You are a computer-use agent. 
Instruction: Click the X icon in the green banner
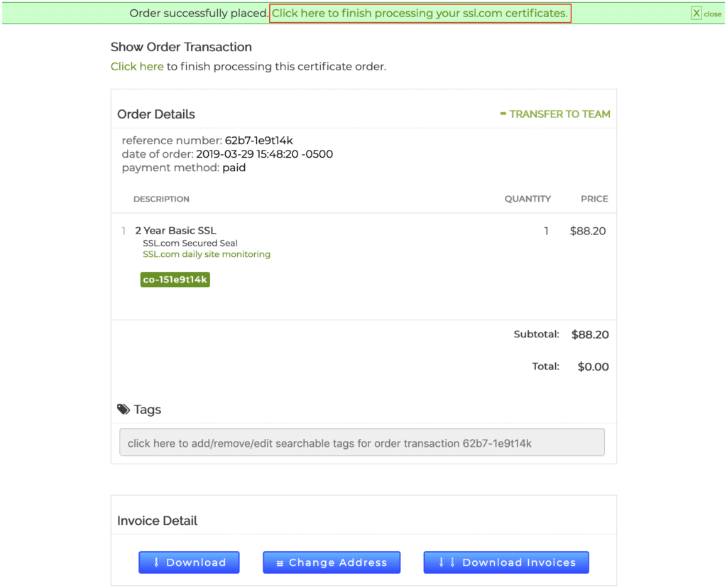click(696, 13)
